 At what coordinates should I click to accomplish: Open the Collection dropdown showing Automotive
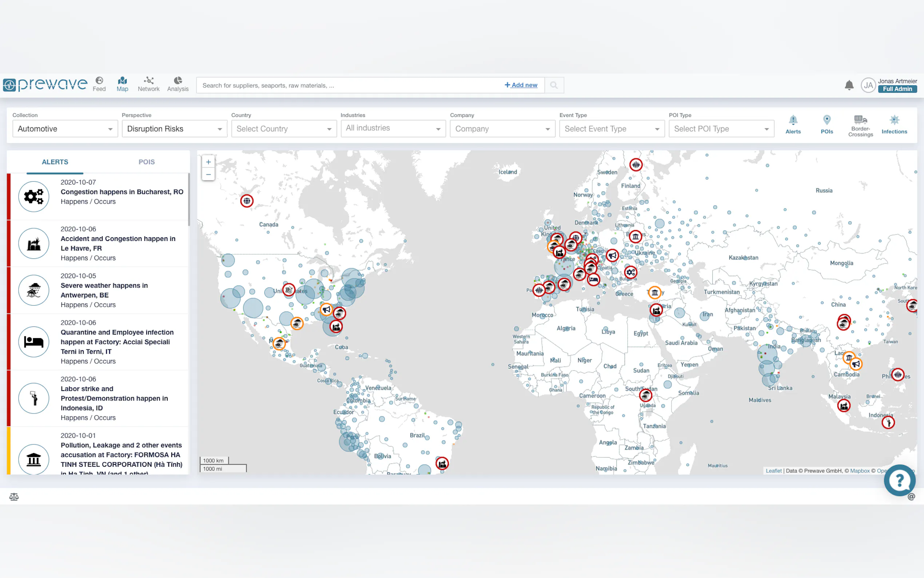point(65,129)
